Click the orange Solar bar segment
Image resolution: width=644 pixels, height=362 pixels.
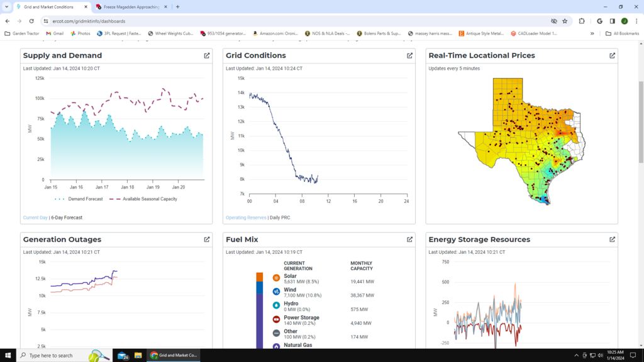pos(259,277)
